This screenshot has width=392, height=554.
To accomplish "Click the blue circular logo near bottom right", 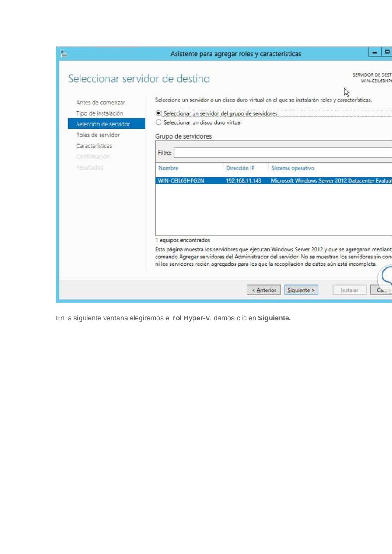I will pos(386,279).
